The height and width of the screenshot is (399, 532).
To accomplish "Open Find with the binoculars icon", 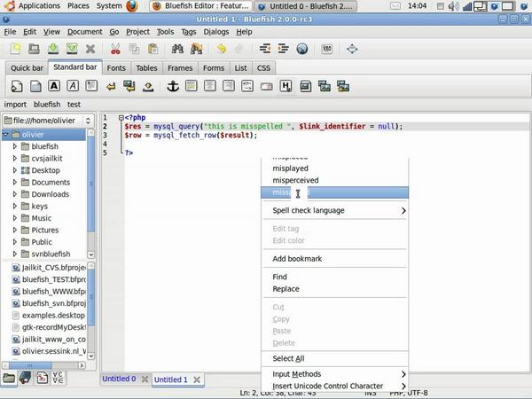I will 177,49.
